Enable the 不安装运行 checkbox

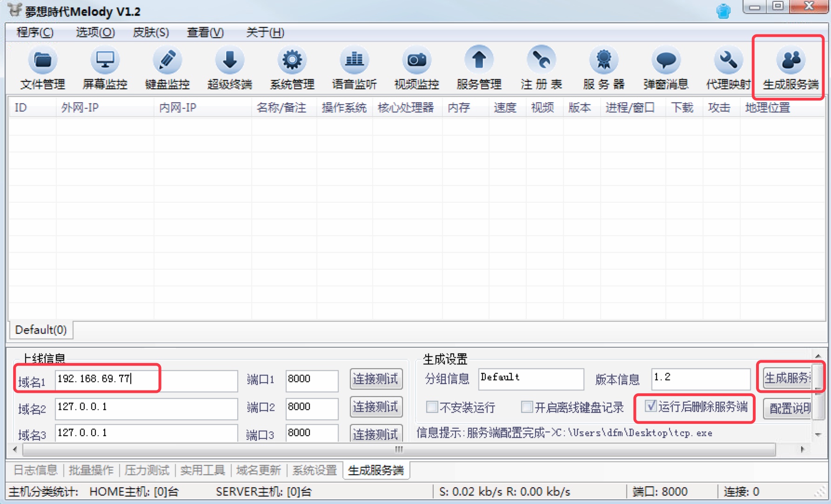[x=432, y=407]
